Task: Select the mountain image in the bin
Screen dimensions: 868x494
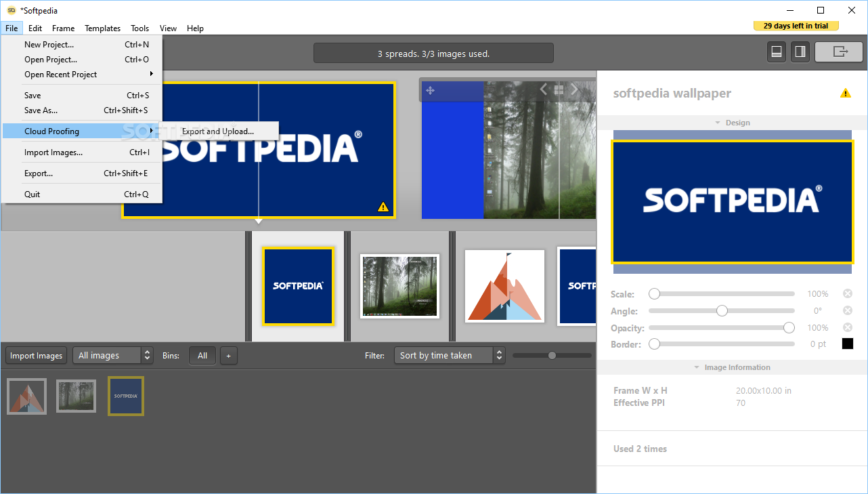Action: click(27, 396)
